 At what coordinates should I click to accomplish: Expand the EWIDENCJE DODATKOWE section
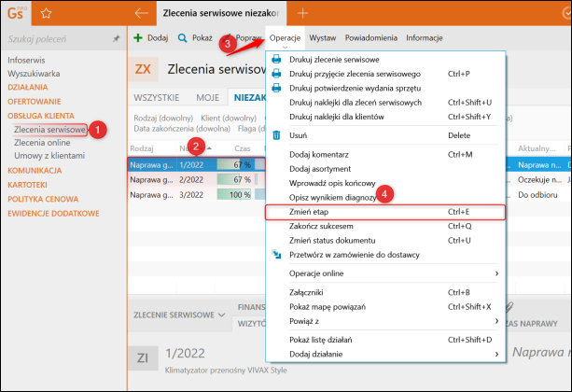pyautogui.click(x=53, y=213)
